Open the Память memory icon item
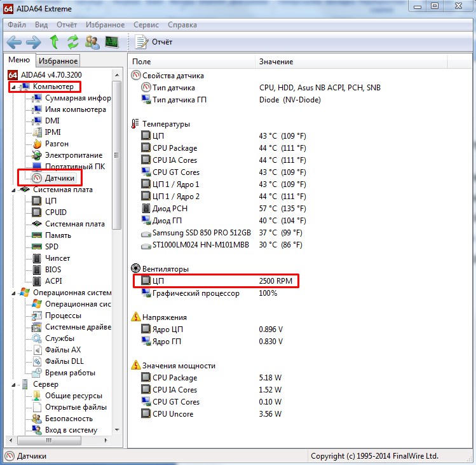 [51, 235]
